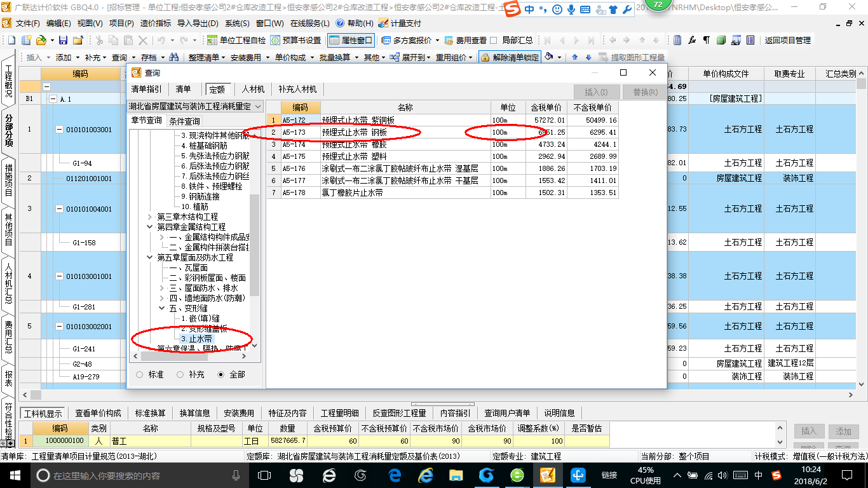The width and height of the screenshot is (868, 488).
Task: Click 提取图形工程量 button
Action: click(x=632, y=57)
